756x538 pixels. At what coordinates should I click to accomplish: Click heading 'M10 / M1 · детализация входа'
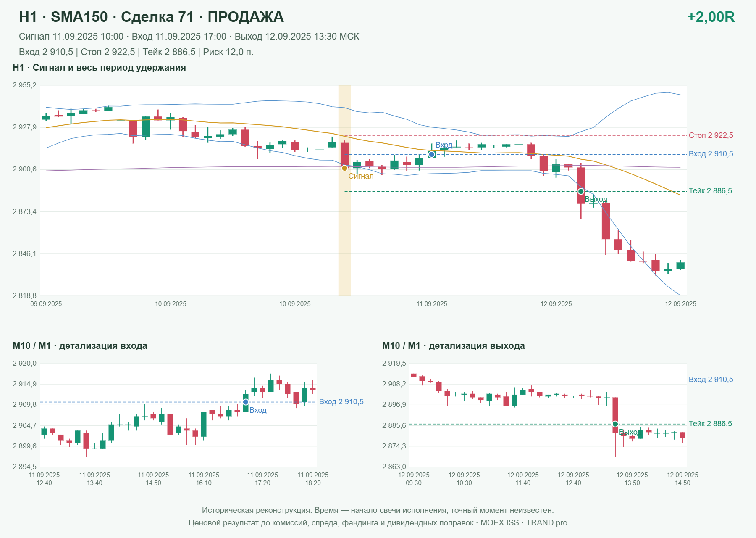tap(80, 346)
